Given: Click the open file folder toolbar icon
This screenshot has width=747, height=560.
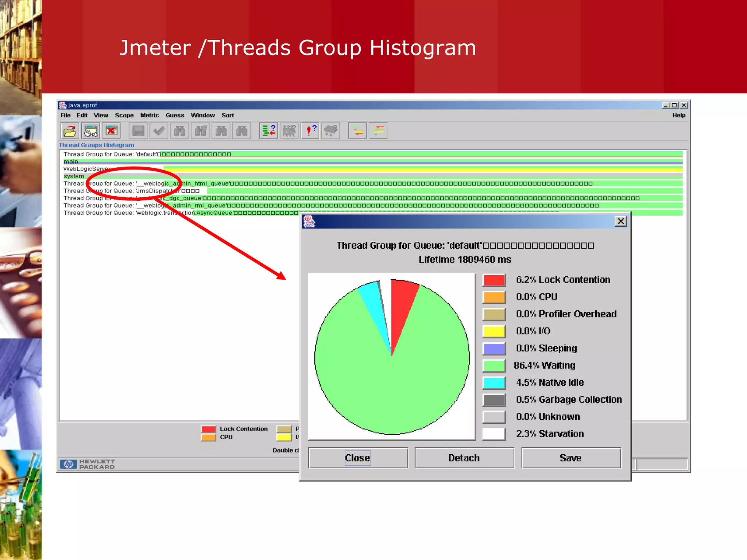Looking at the screenshot, I should (x=70, y=131).
